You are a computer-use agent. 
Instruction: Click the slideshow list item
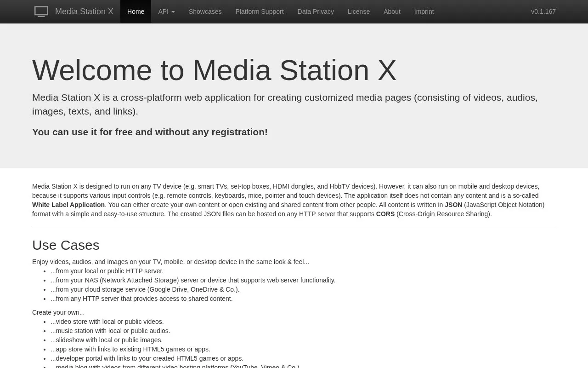(107, 340)
